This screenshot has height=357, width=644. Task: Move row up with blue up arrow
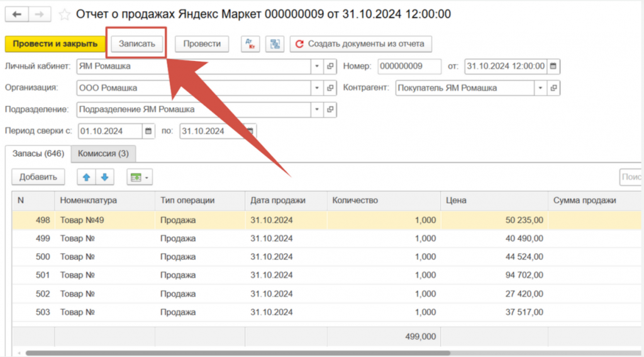87,178
